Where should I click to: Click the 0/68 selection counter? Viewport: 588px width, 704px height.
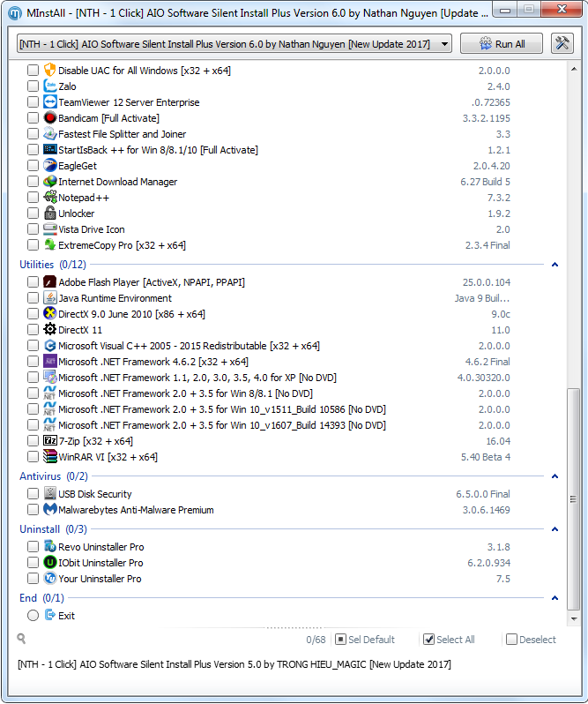(x=316, y=640)
